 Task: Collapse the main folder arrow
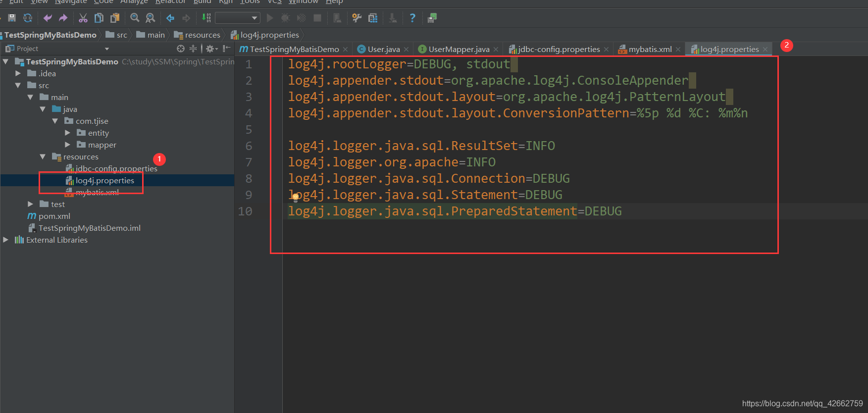tap(31, 97)
